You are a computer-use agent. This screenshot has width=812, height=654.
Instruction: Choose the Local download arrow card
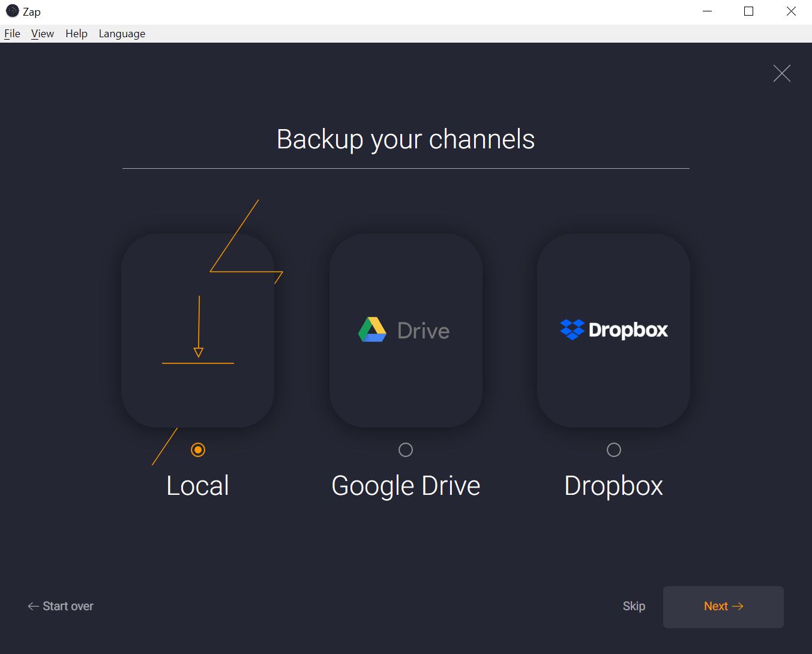coord(198,330)
